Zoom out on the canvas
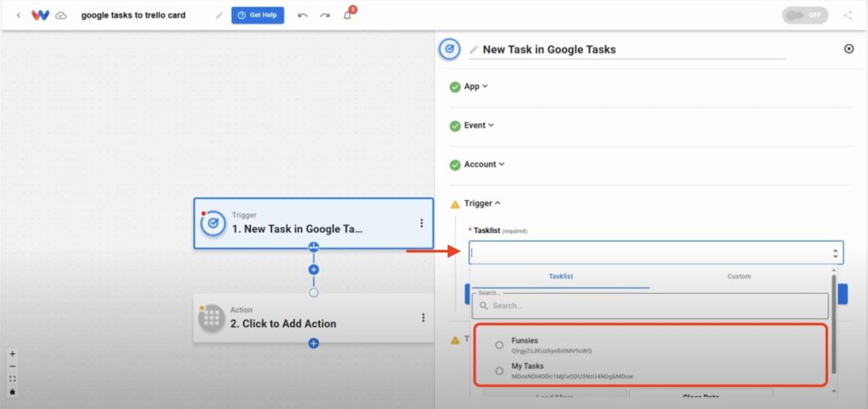868x409 pixels. click(x=13, y=367)
